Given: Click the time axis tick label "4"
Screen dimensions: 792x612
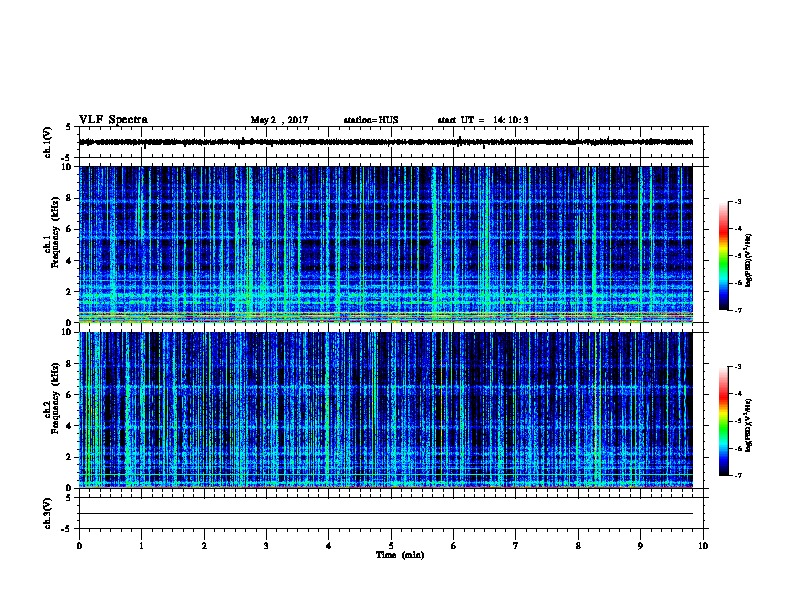Looking at the screenshot, I should click(328, 546).
